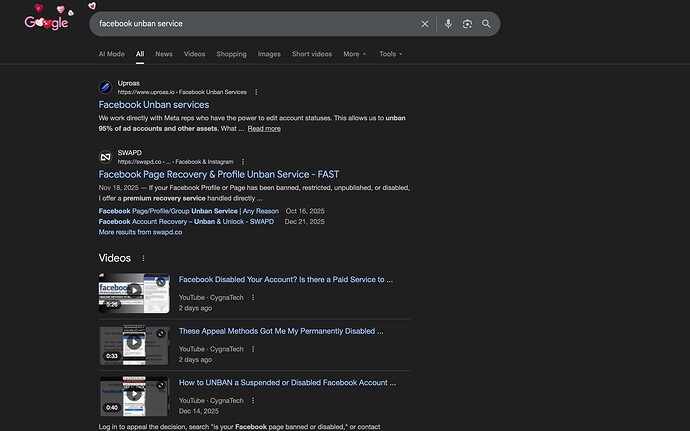Click 'Dec 21, 2025' sublink date
Image resolution: width=690 pixels, height=431 pixels.
click(305, 221)
